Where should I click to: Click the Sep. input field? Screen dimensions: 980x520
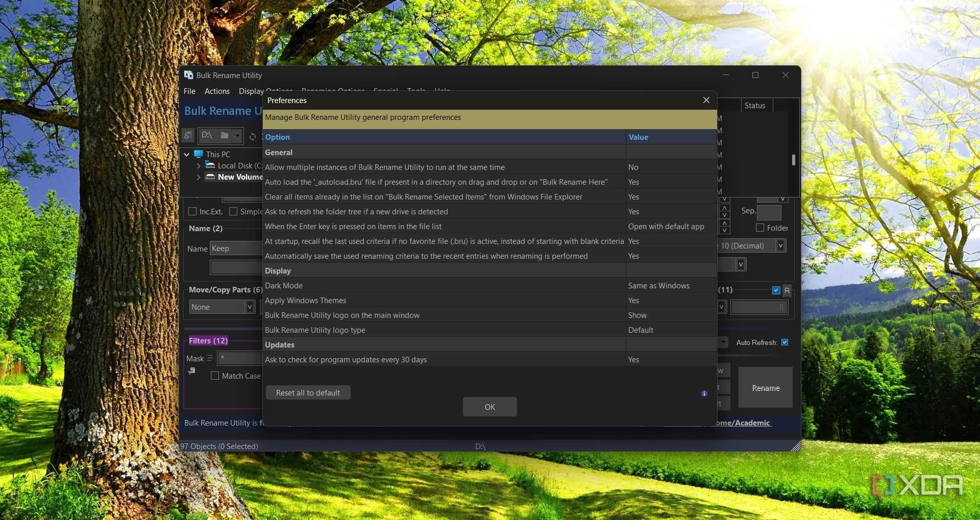[769, 212]
